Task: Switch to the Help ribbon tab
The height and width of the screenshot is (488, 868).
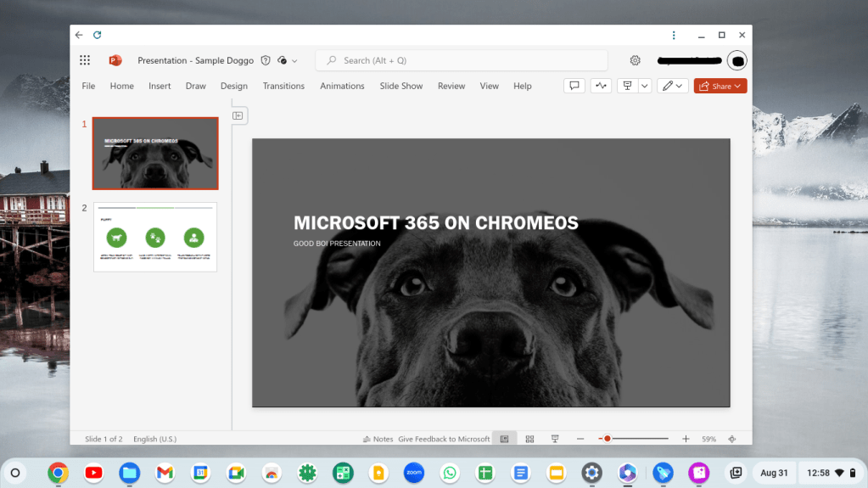Action: (522, 86)
